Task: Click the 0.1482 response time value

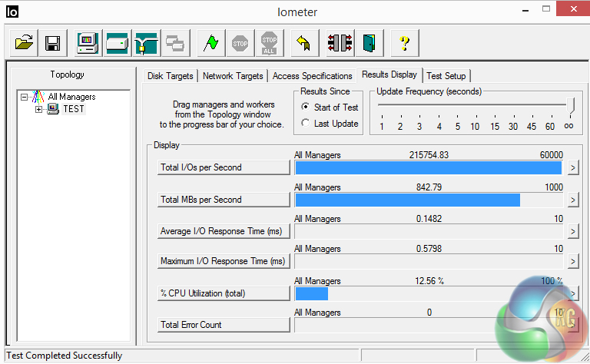Action: (x=429, y=219)
